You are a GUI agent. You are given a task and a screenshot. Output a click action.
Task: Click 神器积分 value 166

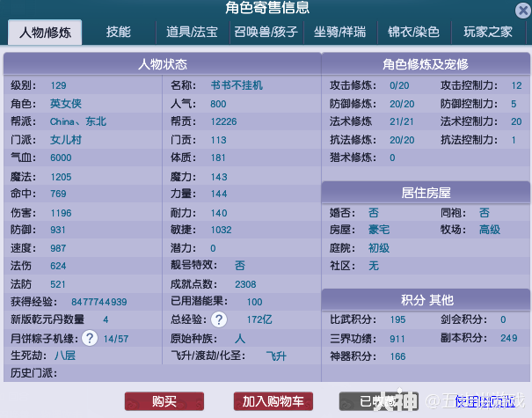(397, 356)
